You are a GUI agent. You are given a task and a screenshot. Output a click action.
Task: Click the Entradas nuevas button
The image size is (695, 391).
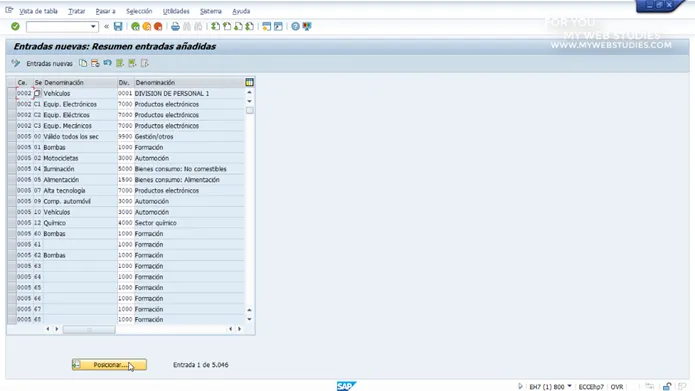49,63
